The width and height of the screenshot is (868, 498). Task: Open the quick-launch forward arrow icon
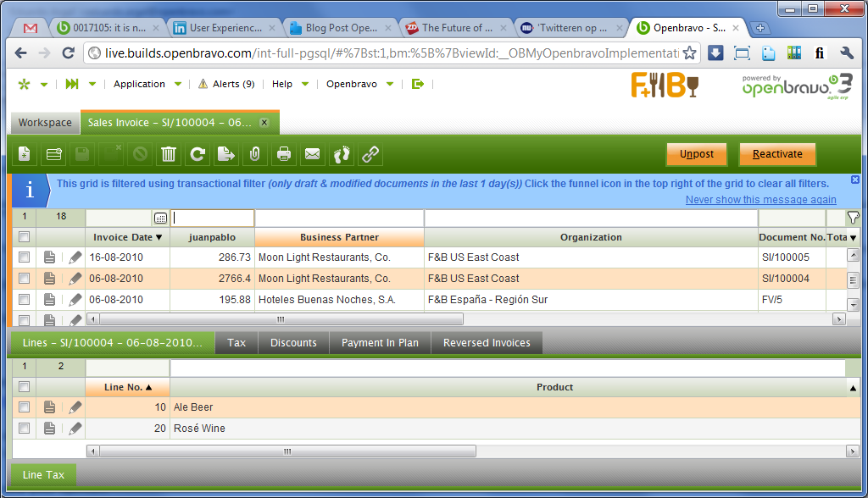coord(72,84)
